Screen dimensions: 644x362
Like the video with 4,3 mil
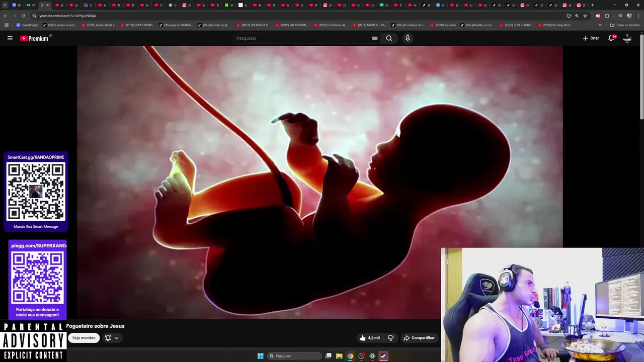point(370,338)
